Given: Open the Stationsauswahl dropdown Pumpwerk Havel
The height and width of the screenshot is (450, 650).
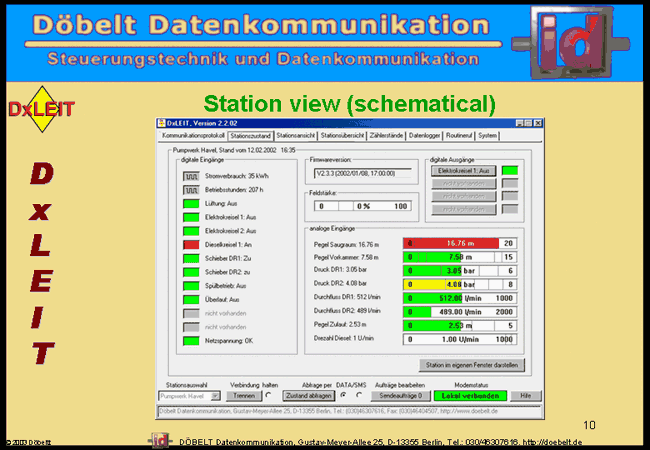Looking at the screenshot, I should coord(189,396).
